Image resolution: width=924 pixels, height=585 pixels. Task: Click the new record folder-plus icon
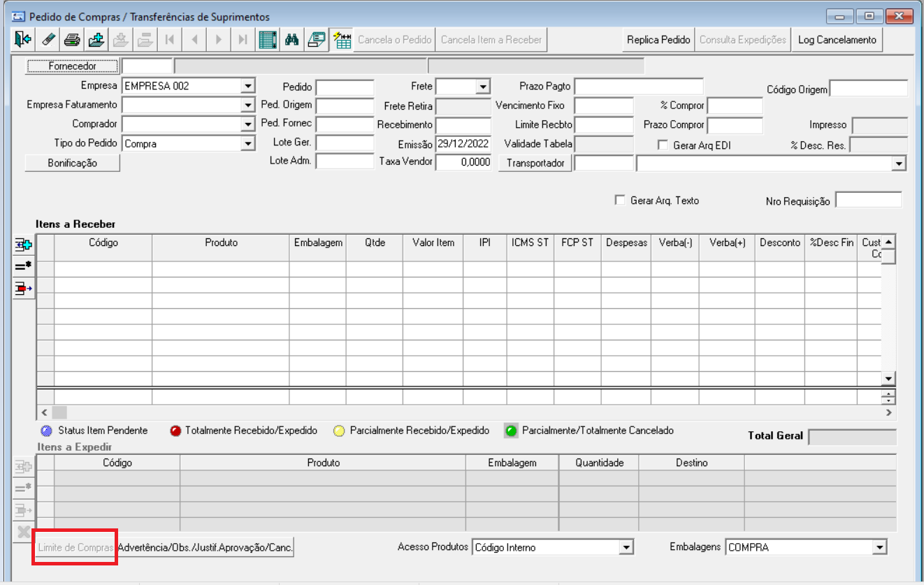click(x=96, y=39)
